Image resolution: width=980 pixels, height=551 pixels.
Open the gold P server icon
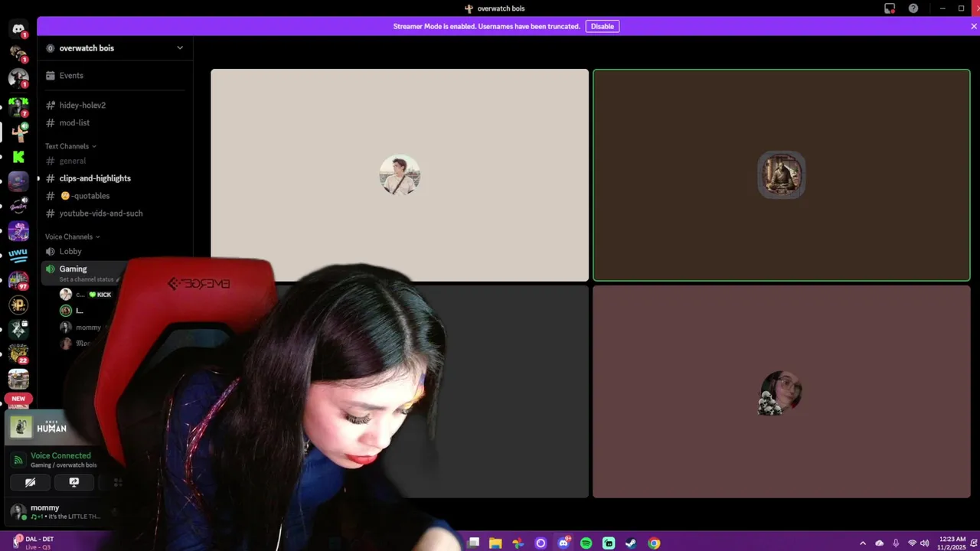click(x=18, y=305)
